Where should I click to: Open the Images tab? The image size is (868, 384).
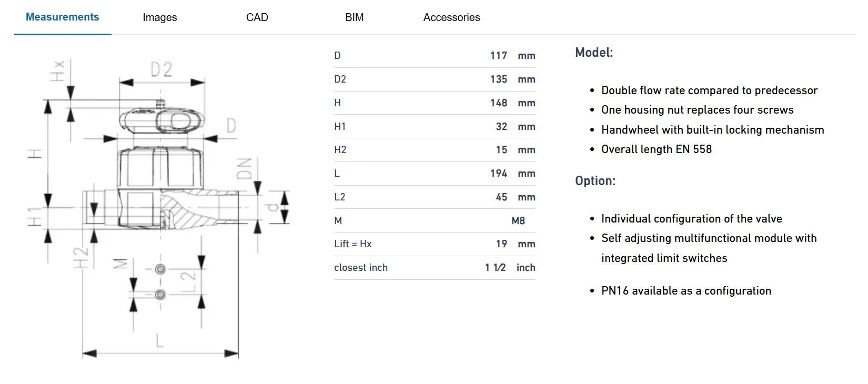point(160,17)
